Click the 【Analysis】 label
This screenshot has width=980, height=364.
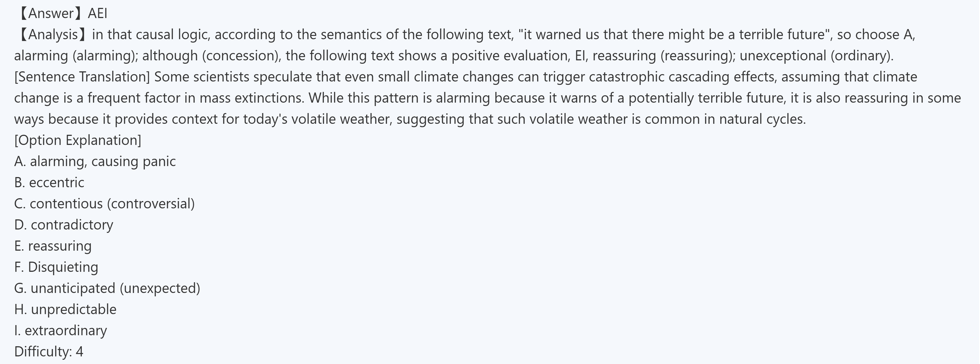click(x=51, y=35)
